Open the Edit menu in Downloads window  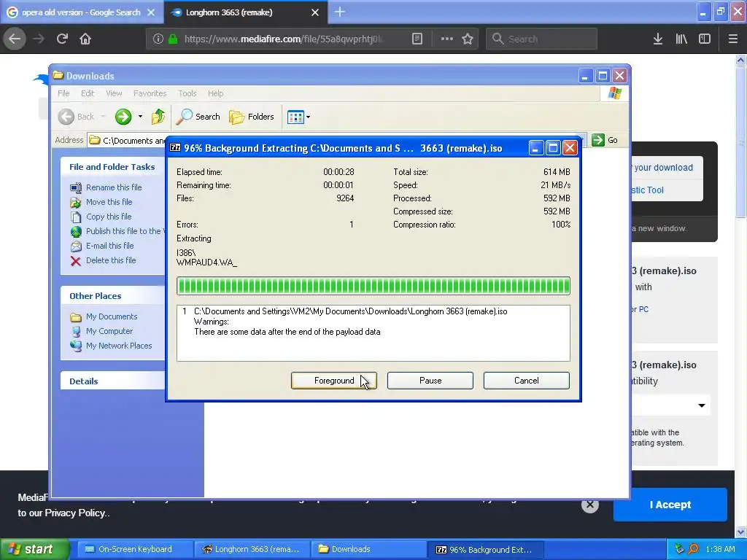(88, 93)
